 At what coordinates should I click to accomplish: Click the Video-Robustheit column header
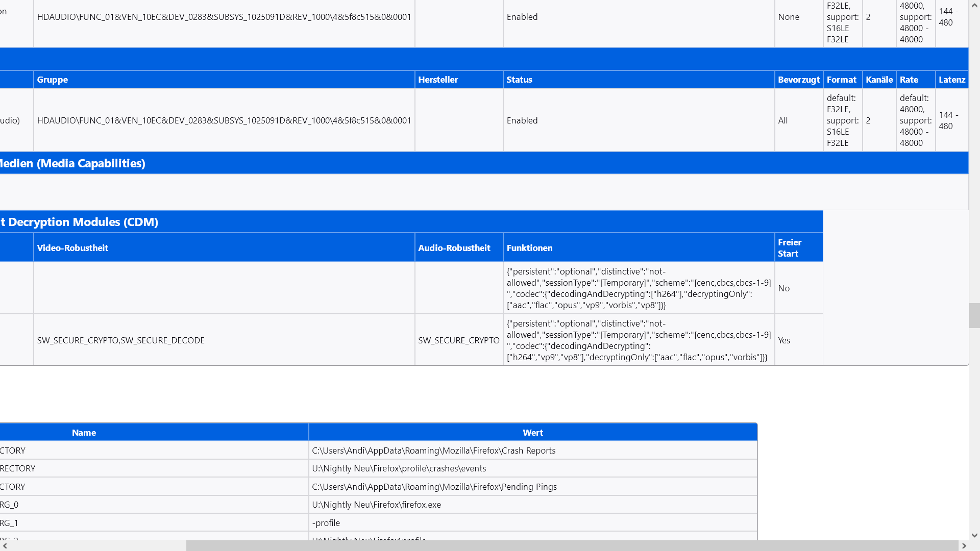[72, 248]
